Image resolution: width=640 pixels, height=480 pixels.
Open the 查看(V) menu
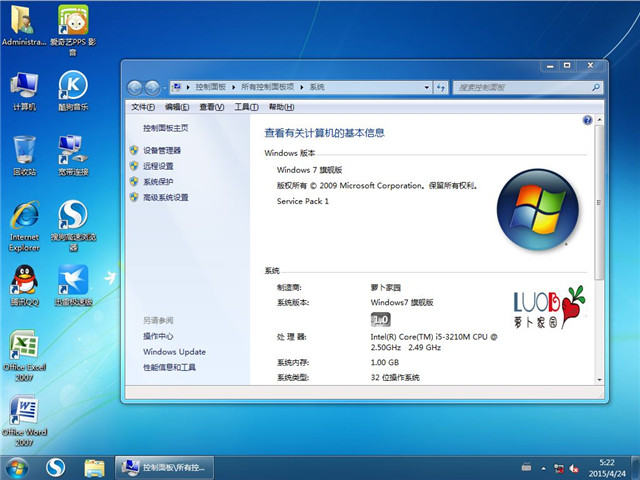pos(211,107)
